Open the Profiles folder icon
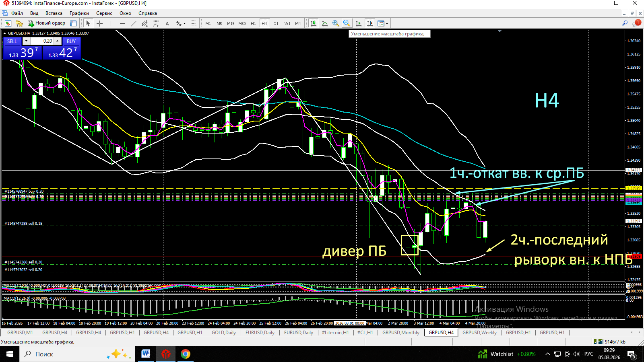This screenshot has height=362, width=644. 19,23
